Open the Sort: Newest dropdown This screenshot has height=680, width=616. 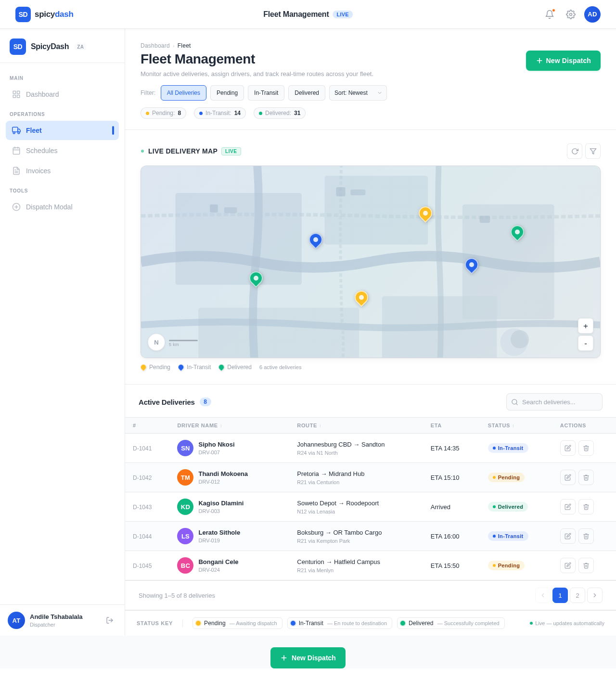(358, 93)
